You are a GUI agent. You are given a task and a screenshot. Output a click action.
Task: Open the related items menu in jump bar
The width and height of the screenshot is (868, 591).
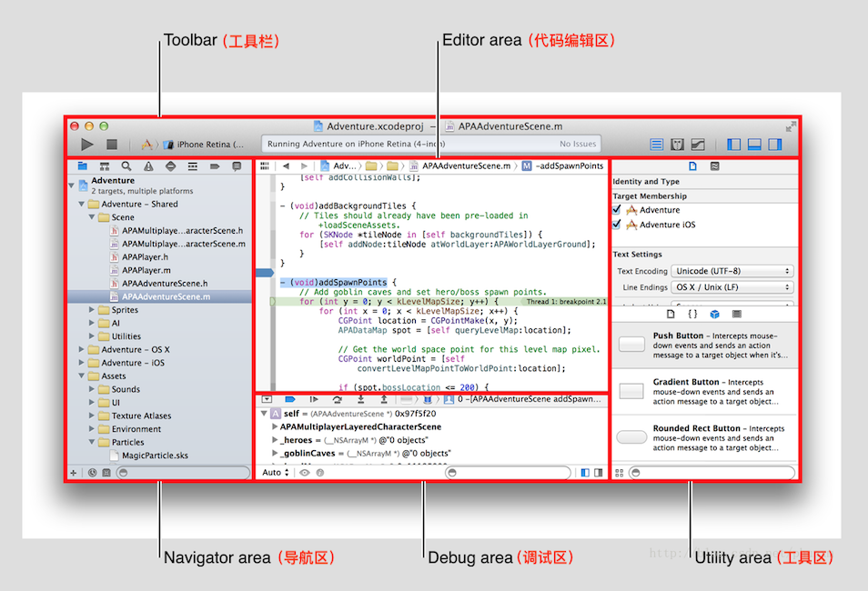click(x=265, y=166)
